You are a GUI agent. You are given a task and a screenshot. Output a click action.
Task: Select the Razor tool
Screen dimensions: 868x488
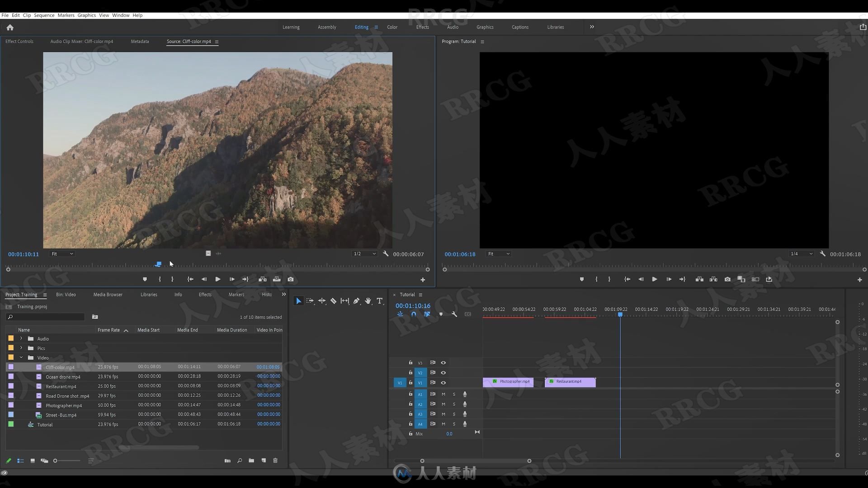coord(333,301)
